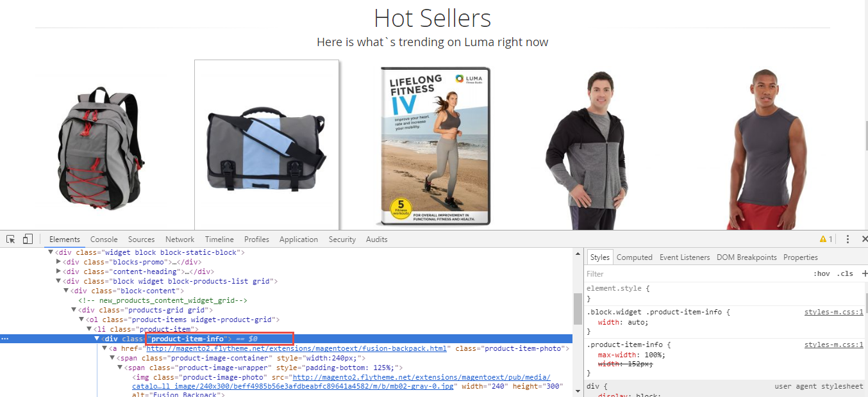
Task: Select the Elements tab
Action: coord(65,239)
